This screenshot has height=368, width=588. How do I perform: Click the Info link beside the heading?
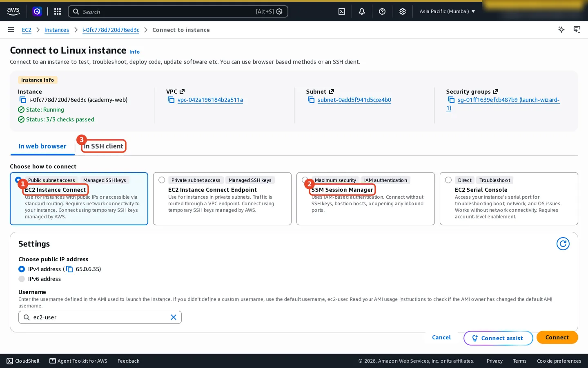point(134,52)
